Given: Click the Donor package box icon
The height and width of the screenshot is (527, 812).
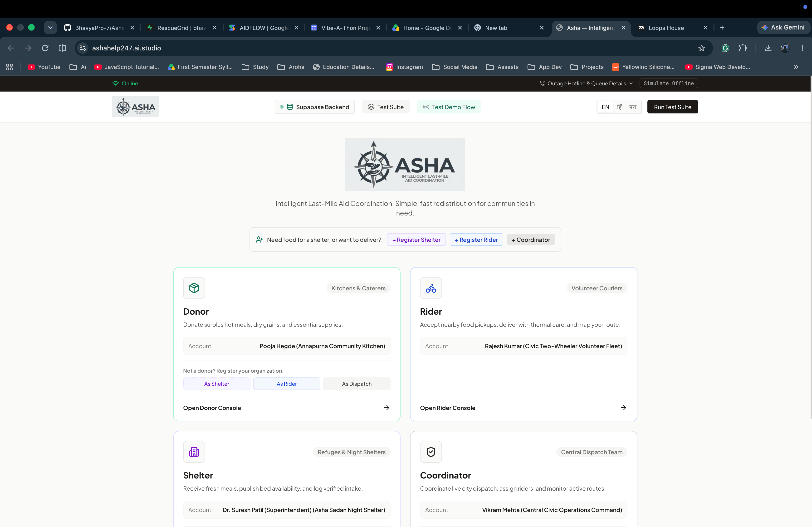Looking at the screenshot, I should [x=194, y=288].
